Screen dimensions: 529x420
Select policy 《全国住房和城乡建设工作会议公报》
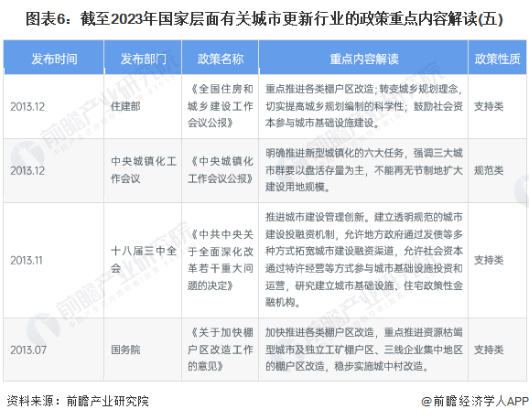221,106
